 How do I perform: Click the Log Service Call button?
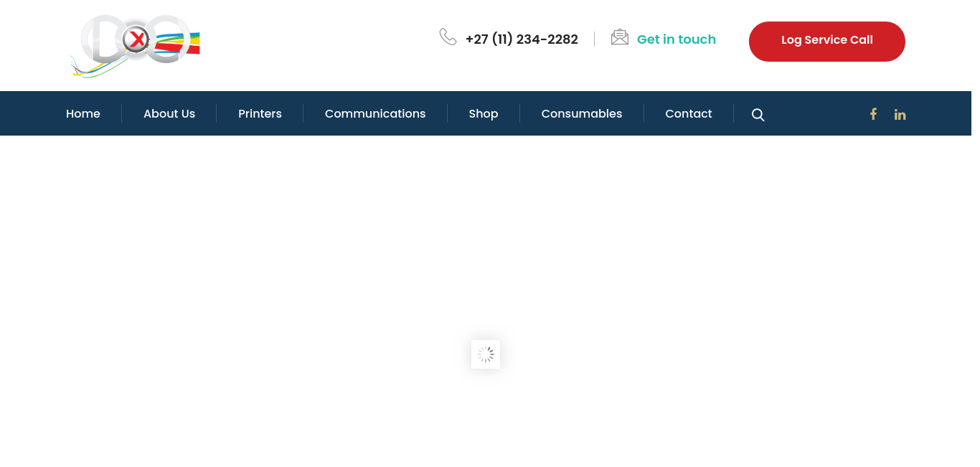coord(827,42)
